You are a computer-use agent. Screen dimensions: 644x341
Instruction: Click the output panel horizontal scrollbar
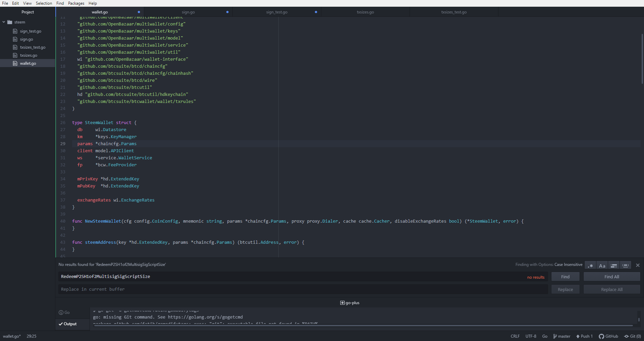point(363,326)
